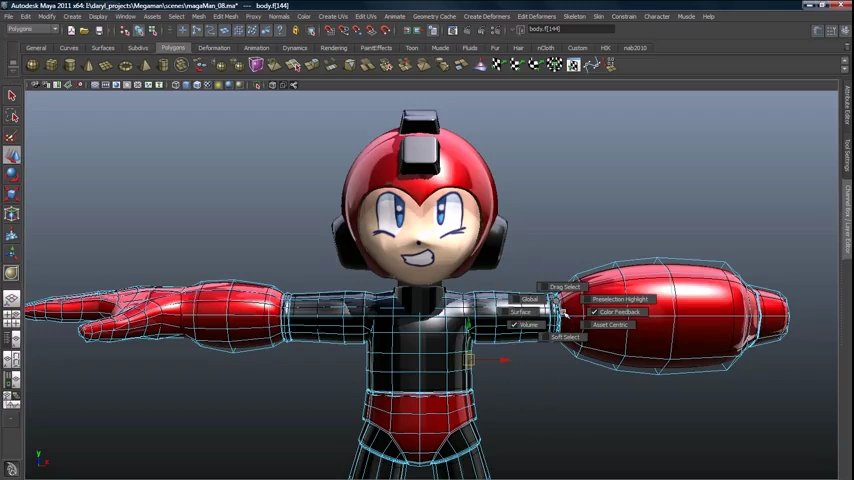
Task: Open the Channel Box / Layer Editor side tab
Action: 847,218
